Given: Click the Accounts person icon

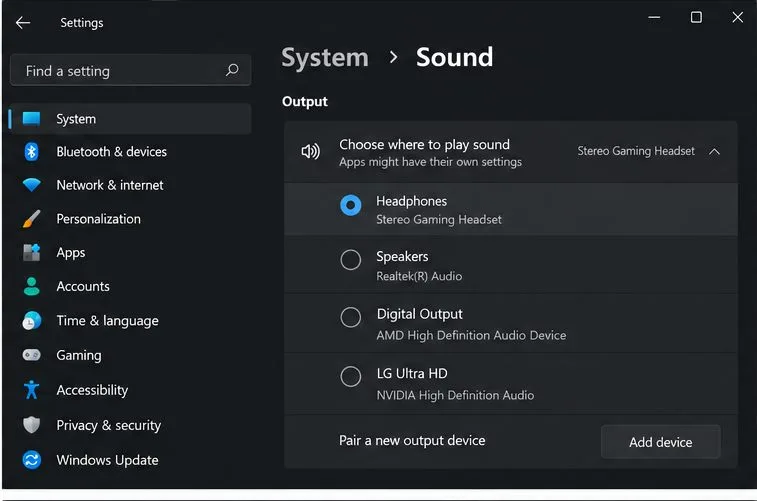Looking at the screenshot, I should 31,286.
